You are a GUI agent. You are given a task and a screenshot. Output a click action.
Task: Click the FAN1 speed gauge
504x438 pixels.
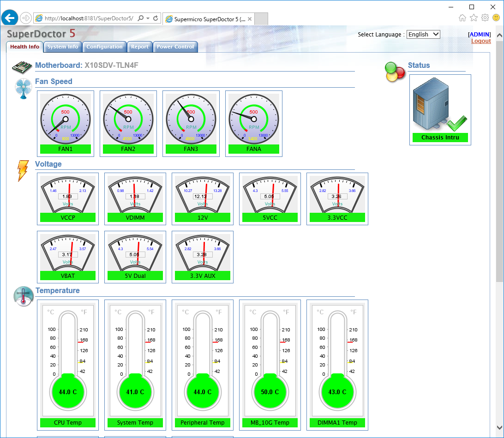(x=66, y=119)
